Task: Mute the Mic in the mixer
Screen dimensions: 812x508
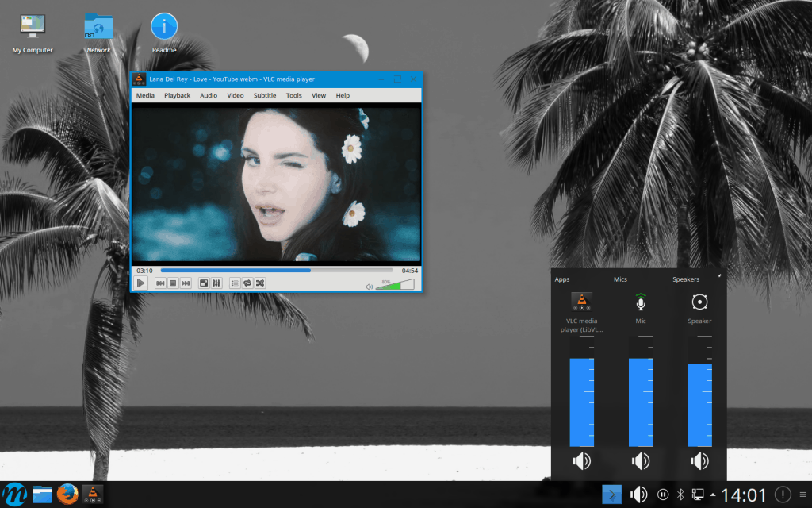Action: tap(641, 461)
